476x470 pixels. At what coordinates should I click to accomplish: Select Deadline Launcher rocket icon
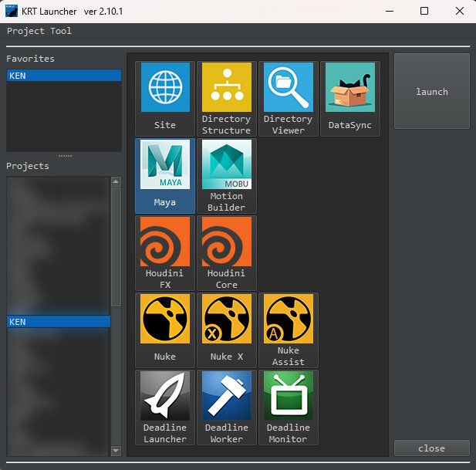(165, 396)
